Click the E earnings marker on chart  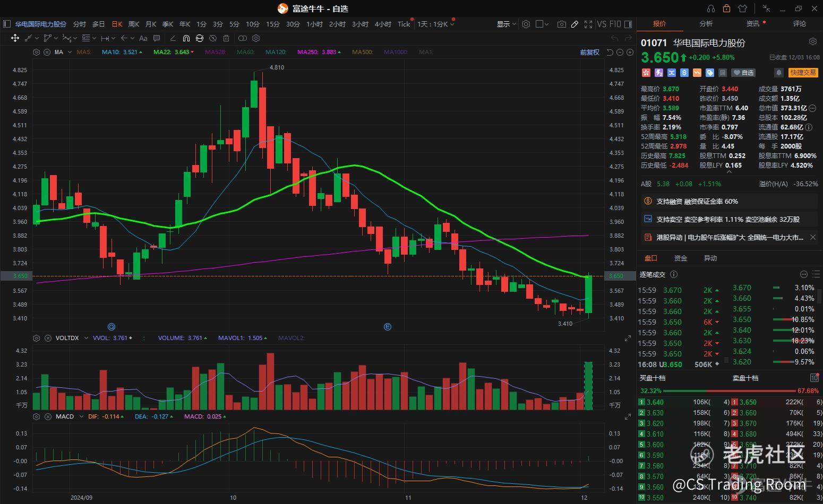click(388, 327)
